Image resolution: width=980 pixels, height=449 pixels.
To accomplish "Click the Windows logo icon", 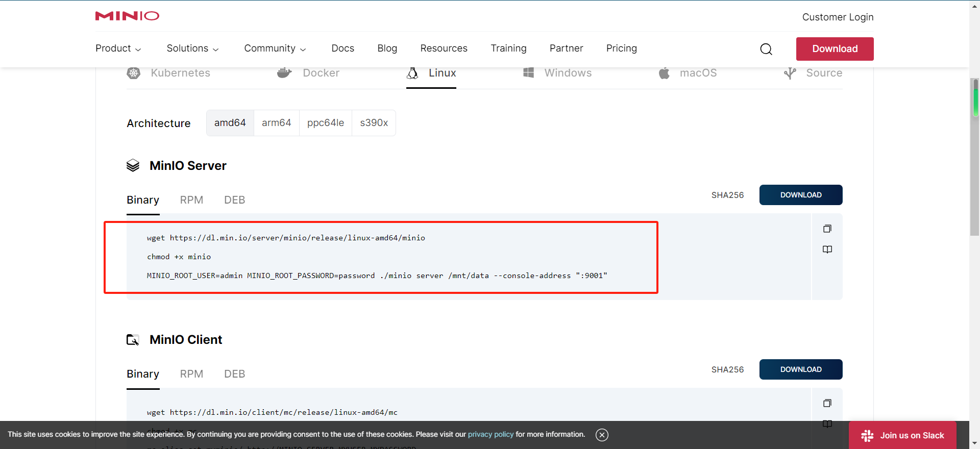I will pos(528,72).
